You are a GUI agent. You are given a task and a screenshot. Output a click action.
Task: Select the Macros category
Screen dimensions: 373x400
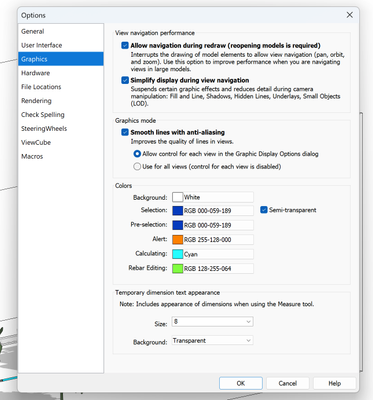point(61,156)
